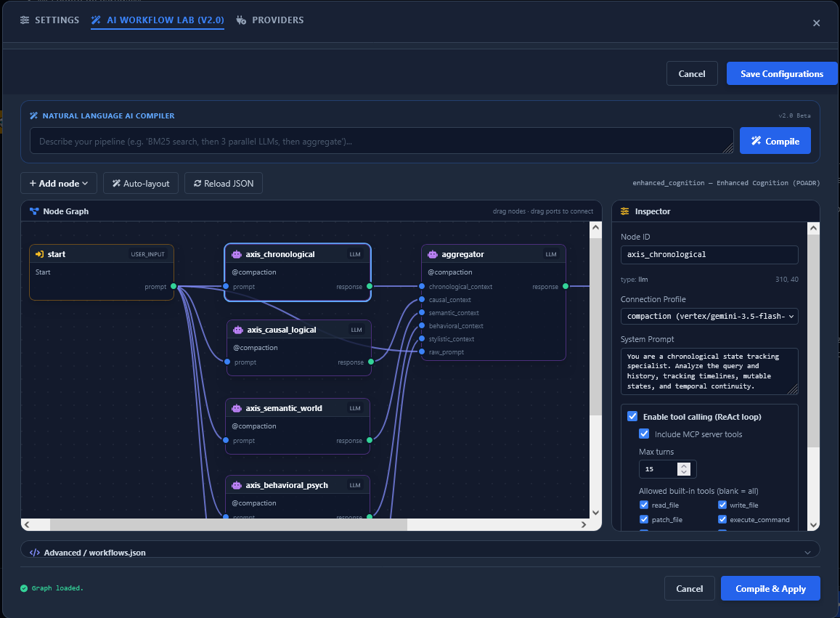The width and height of the screenshot is (840, 618).
Task: Click the Inspector vertical scrollbar thumb
Action: [813, 341]
